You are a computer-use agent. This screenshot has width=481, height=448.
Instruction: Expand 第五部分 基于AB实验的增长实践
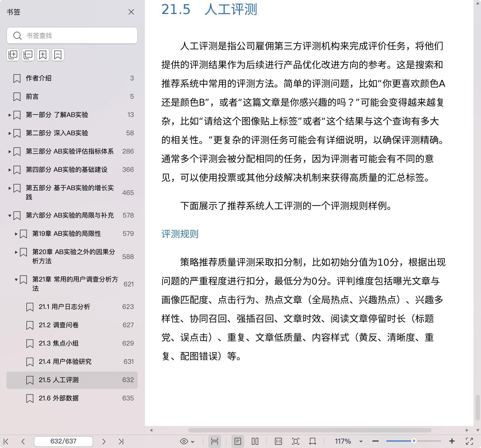10,188
